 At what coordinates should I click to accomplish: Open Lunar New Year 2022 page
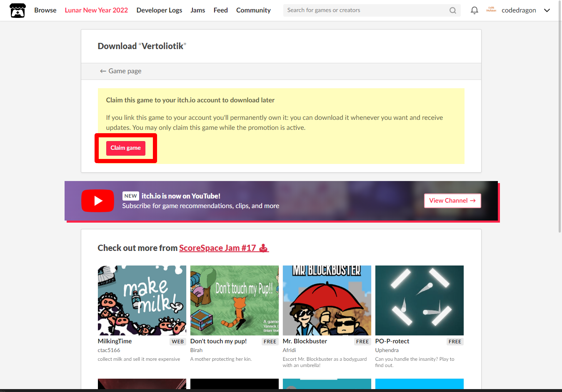96,10
